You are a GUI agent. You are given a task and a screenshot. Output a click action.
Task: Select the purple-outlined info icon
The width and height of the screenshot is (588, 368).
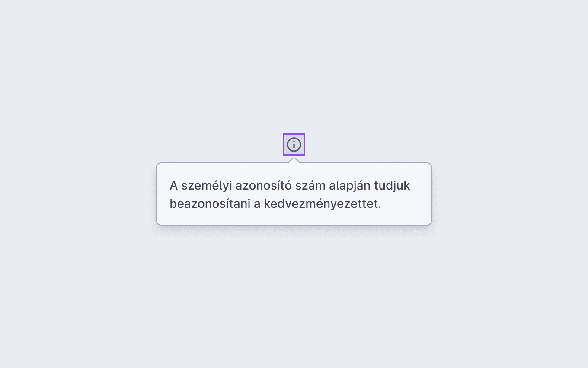coord(294,145)
